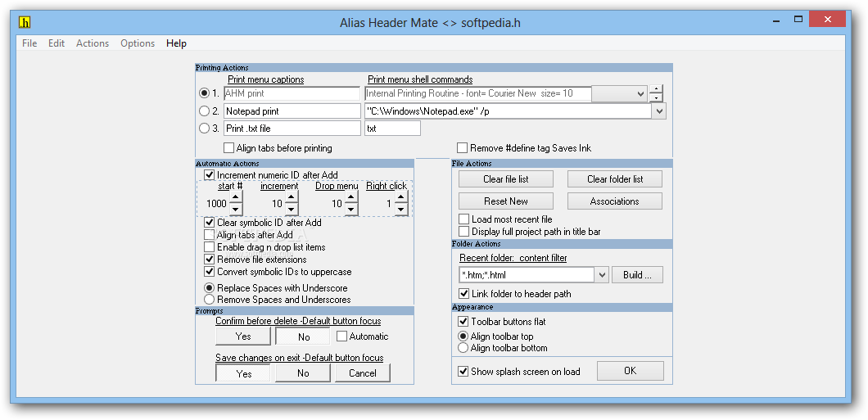Open the File menu
This screenshot has width=868, height=420.
29,43
